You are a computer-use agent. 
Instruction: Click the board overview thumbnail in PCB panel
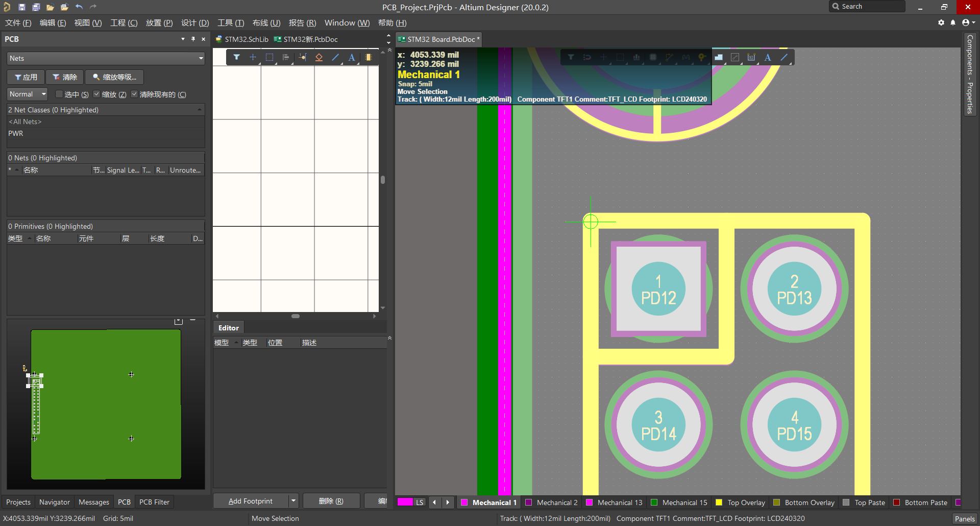(106, 404)
